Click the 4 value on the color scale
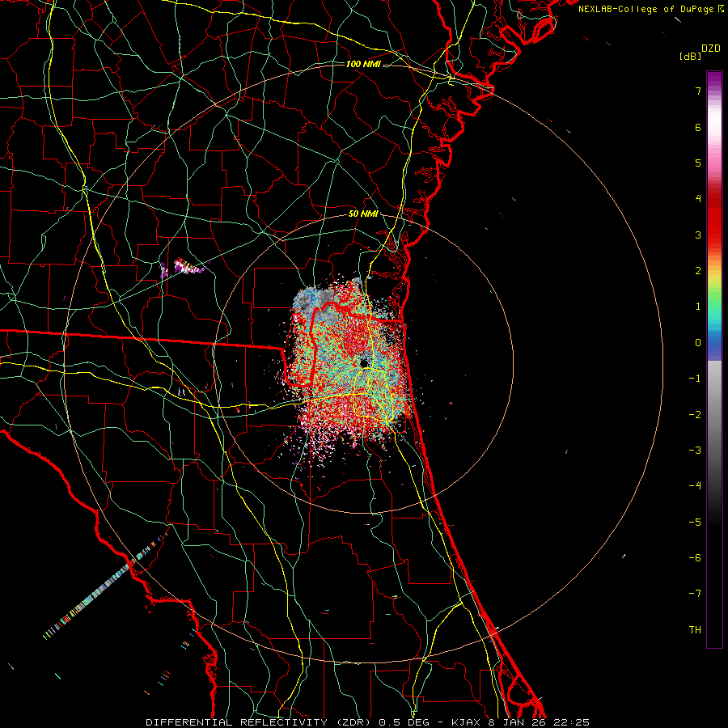Viewport: 728px width, 728px height. [x=698, y=199]
